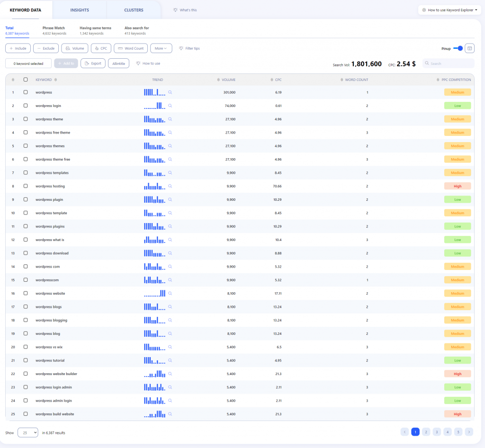The width and height of the screenshot is (485, 448).
Task: Select the Total keywords tab
Action: click(18, 30)
